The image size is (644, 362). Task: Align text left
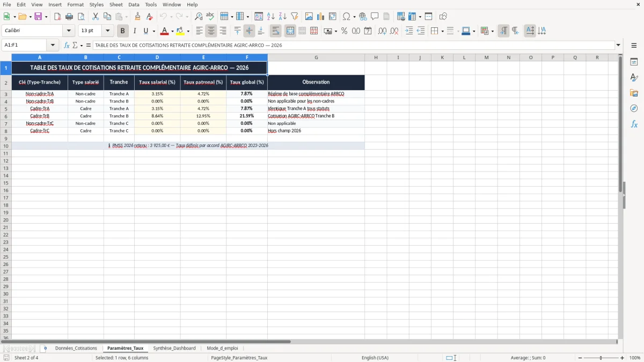[x=200, y=31]
